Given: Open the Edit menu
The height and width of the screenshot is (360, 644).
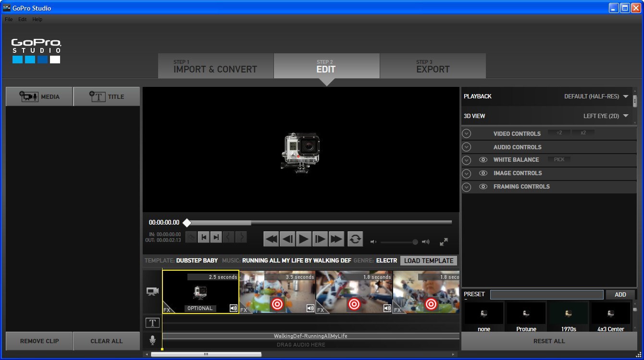Looking at the screenshot, I should [23, 20].
